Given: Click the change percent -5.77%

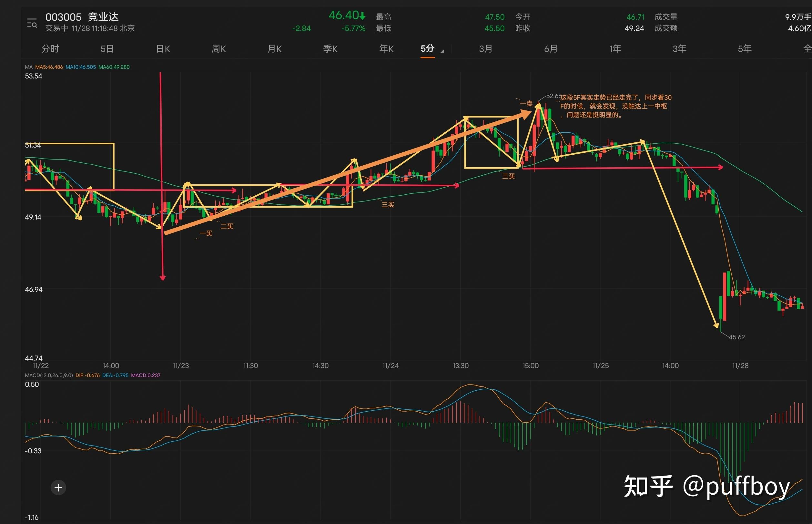Looking at the screenshot, I should click(353, 28).
